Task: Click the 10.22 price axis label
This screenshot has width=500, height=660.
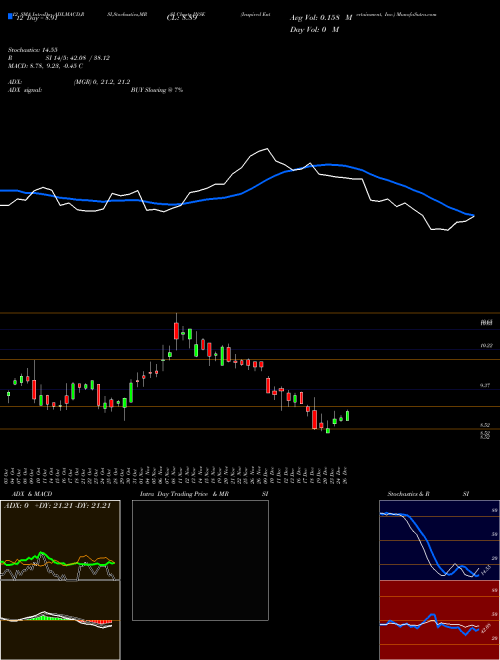Action: point(487,346)
